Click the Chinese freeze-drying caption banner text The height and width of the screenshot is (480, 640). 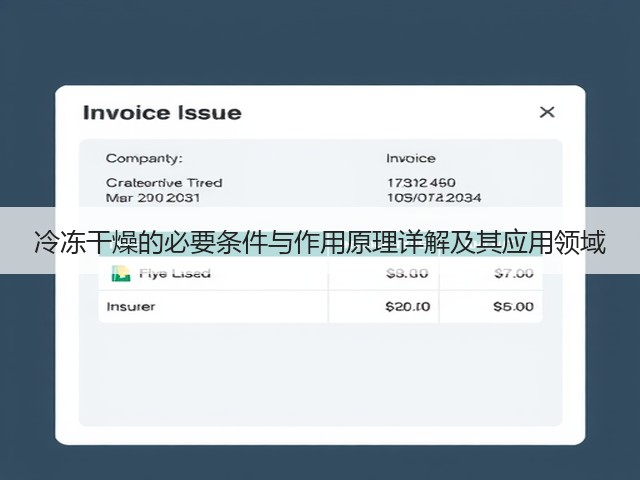(x=320, y=243)
